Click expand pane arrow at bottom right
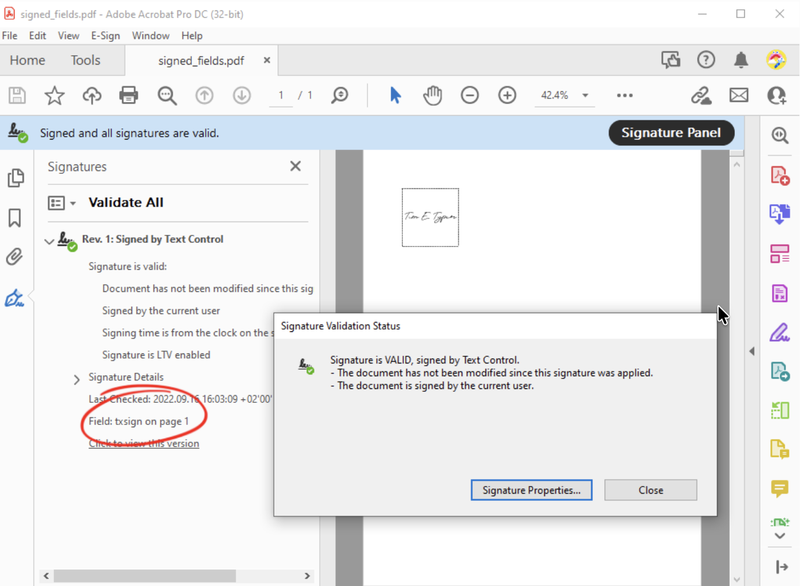The height and width of the screenshot is (586, 800). pos(781,567)
